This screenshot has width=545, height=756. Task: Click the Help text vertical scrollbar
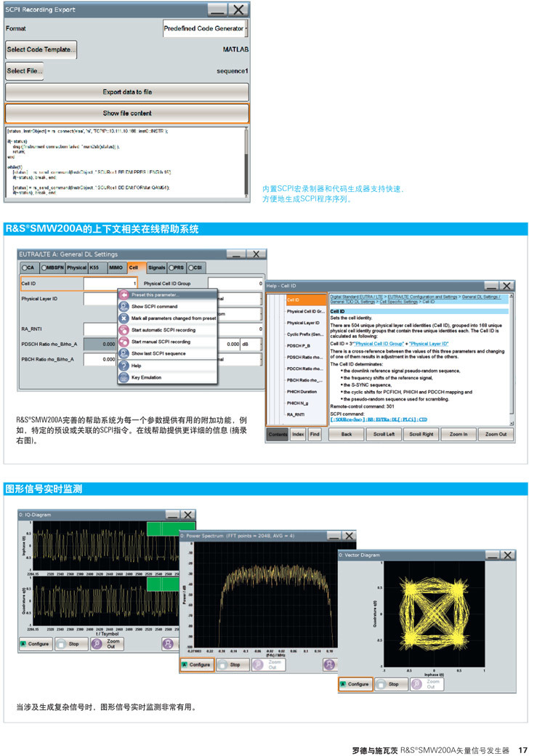pos(512,360)
